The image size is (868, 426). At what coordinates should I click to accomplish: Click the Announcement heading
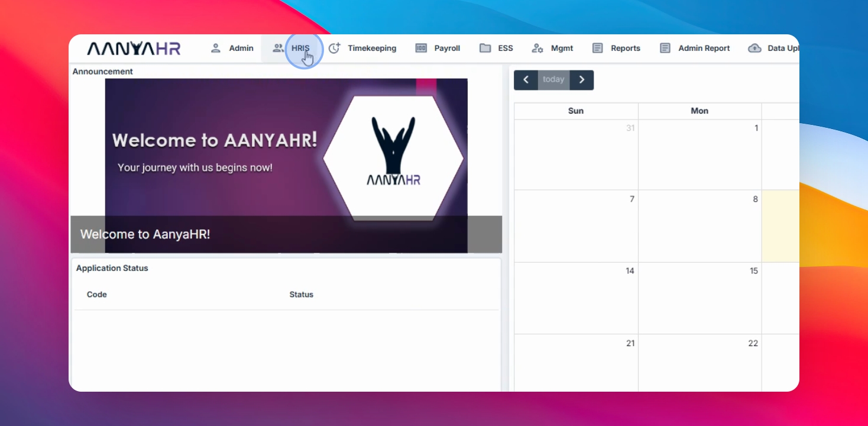click(x=103, y=72)
